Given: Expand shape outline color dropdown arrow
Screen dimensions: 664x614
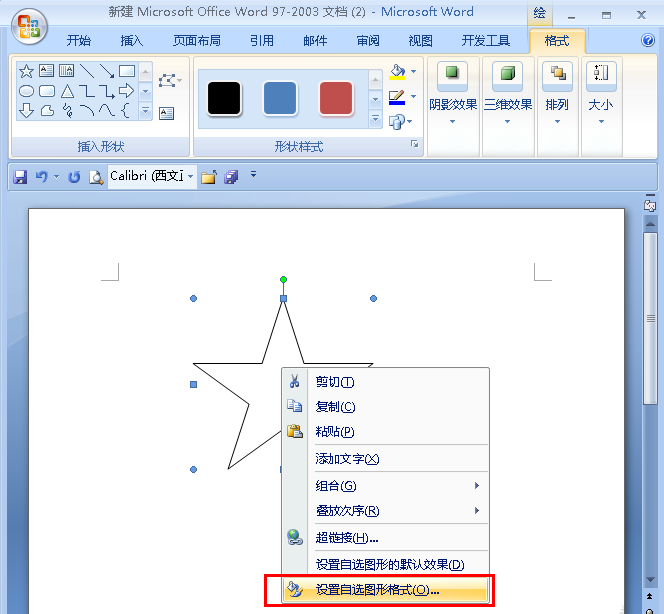Looking at the screenshot, I should 413,97.
